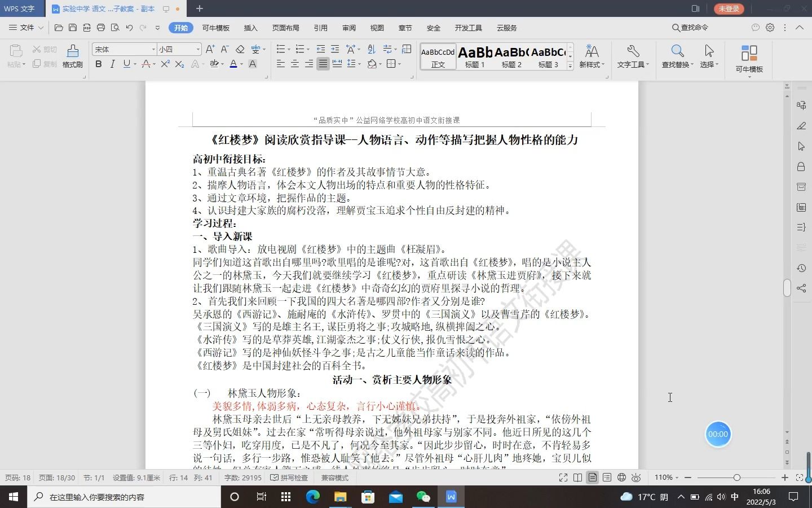Expand the borders dropdown
This screenshot has height=508, width=812.
click(x=399, y=64)
